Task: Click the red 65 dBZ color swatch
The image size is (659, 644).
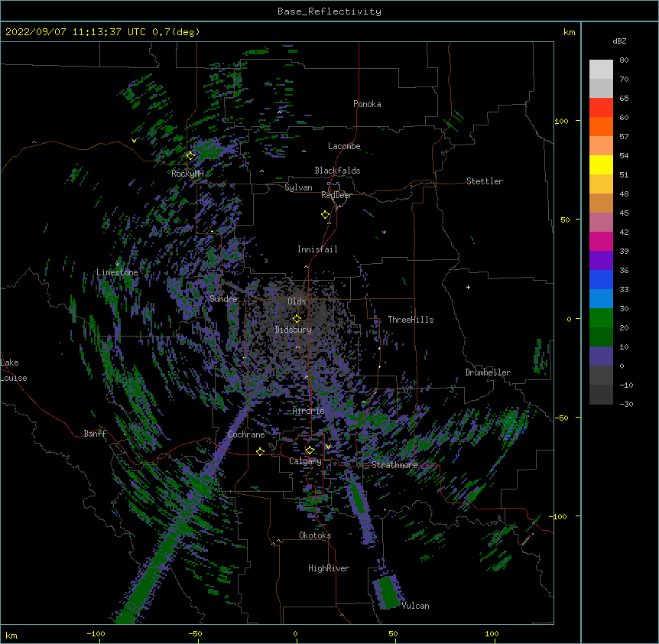Action: click(x=601, y=108)
